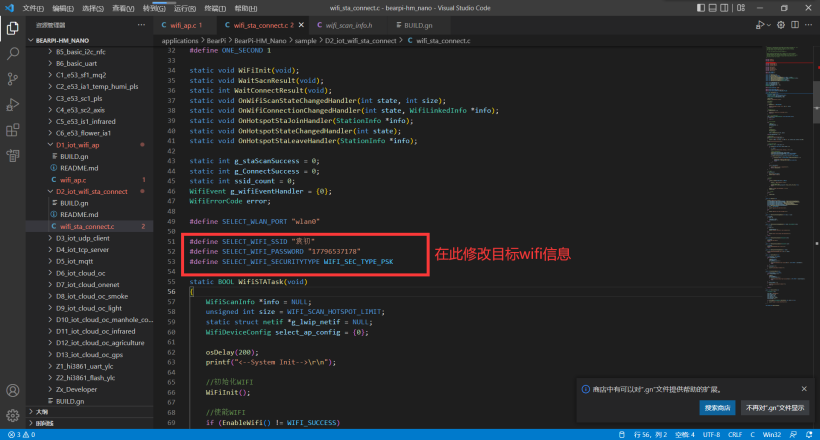Expand the D3_iot_udp_client folder
The image size is (820, 440).
pyautogui.click(x=81, y=237)
